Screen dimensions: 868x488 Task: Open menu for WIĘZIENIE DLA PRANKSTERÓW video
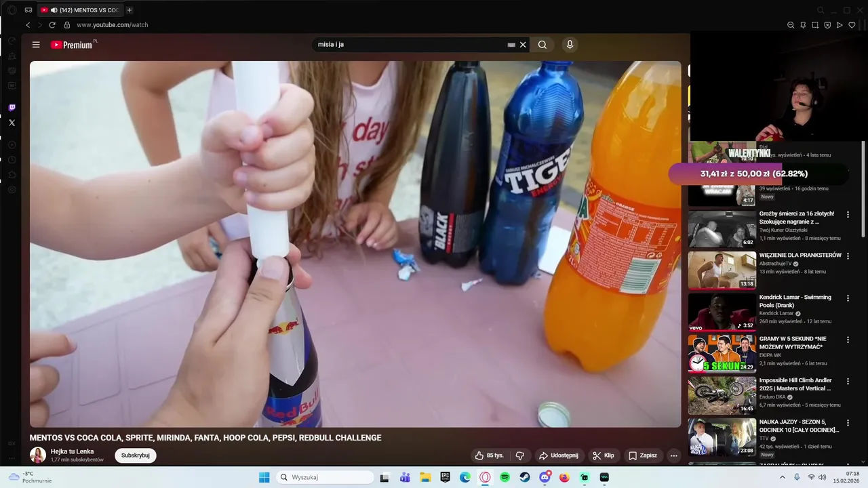point(848,256)
